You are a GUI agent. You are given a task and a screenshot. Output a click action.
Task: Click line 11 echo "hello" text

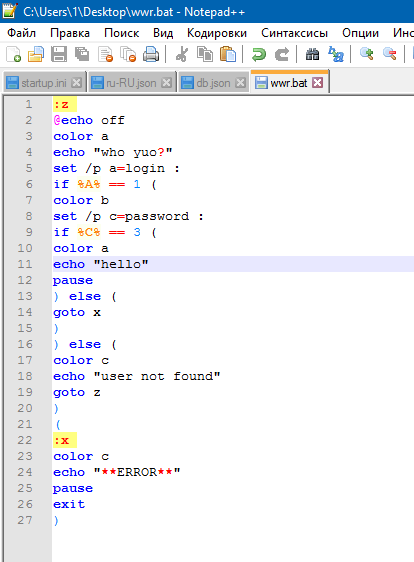[x=101, y=264]
